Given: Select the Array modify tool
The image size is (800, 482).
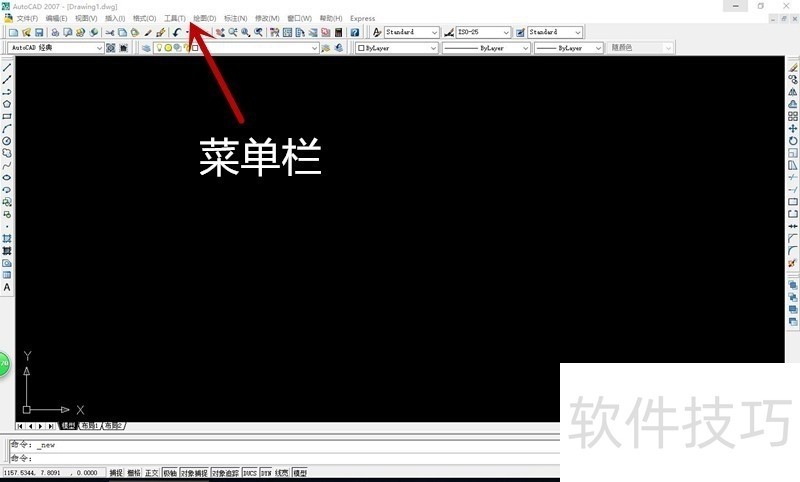Looking at the screenshot, I should click(792, 116).
